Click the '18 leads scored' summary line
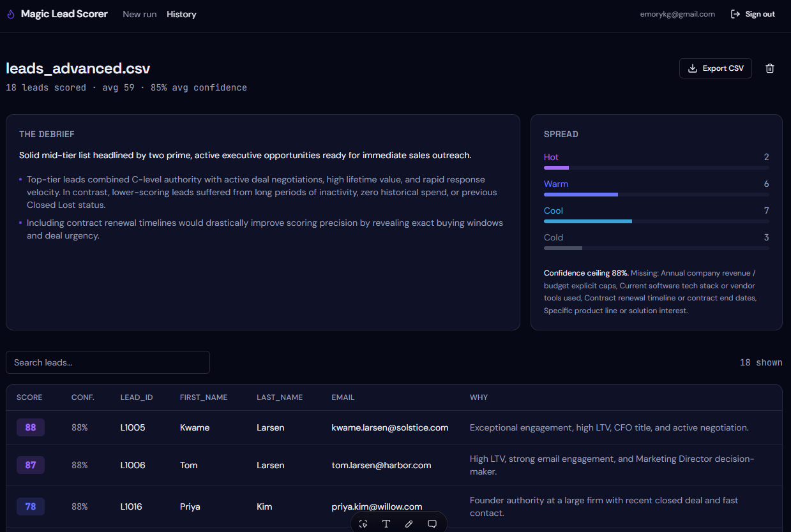The width and height of the screenshot is (791, 532). pos(126,87)
